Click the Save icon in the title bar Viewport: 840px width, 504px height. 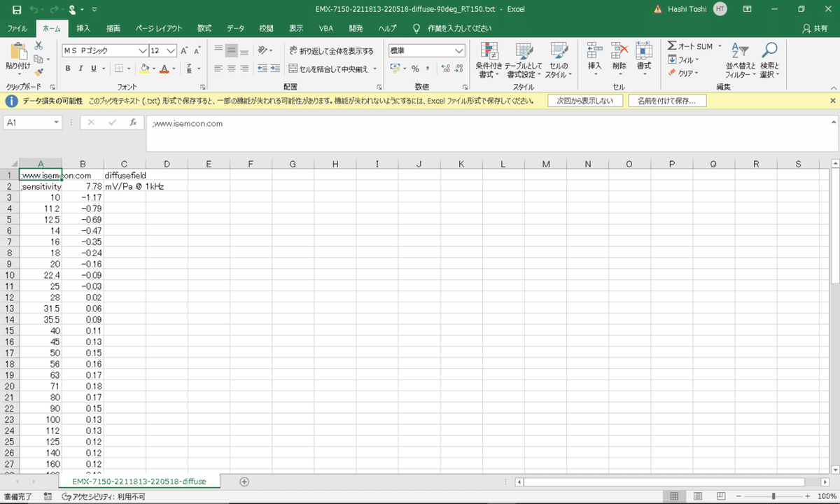pyautogui.click(x=17, y=10)
